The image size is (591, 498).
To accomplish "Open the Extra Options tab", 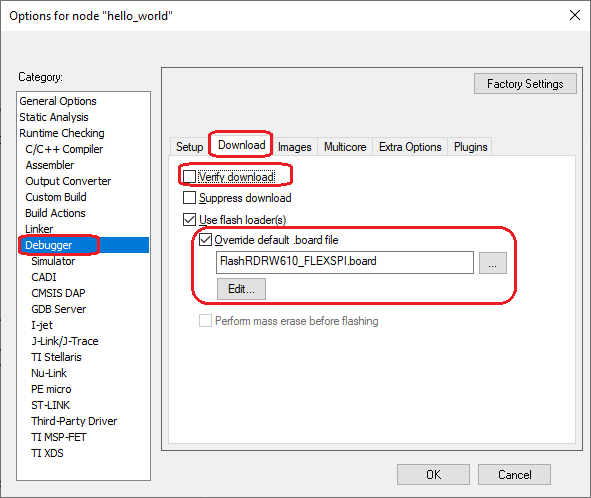I will pyautogui.click(x=410, y=147).
